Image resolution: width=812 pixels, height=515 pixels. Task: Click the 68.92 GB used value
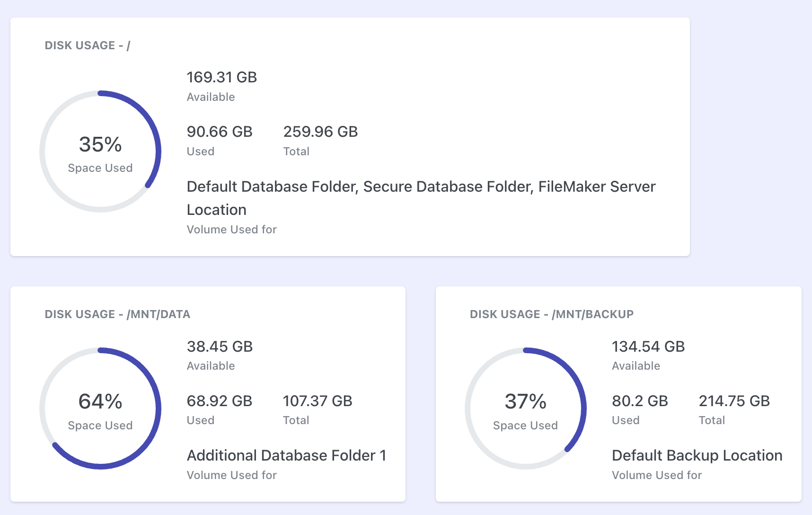220,401
